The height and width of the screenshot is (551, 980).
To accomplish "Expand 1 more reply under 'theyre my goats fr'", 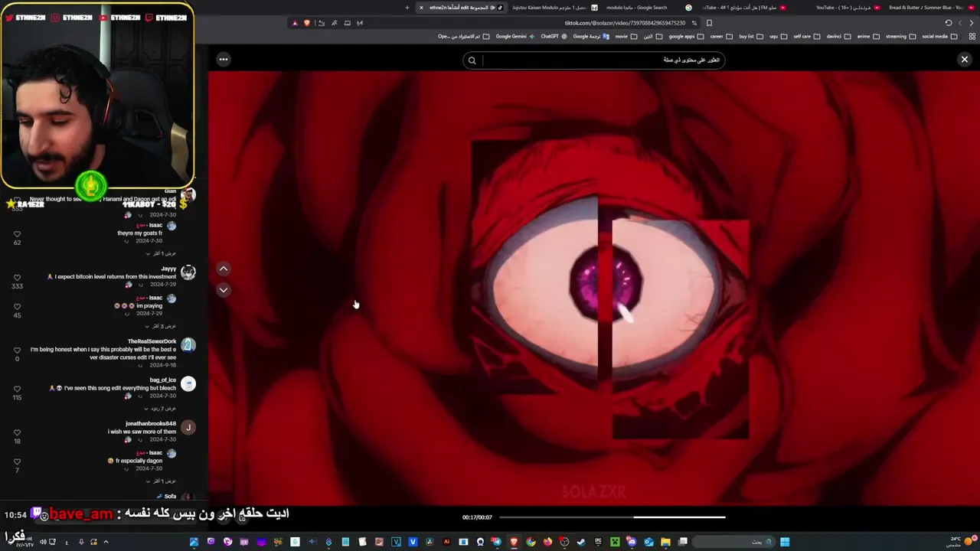I will 161,253.
